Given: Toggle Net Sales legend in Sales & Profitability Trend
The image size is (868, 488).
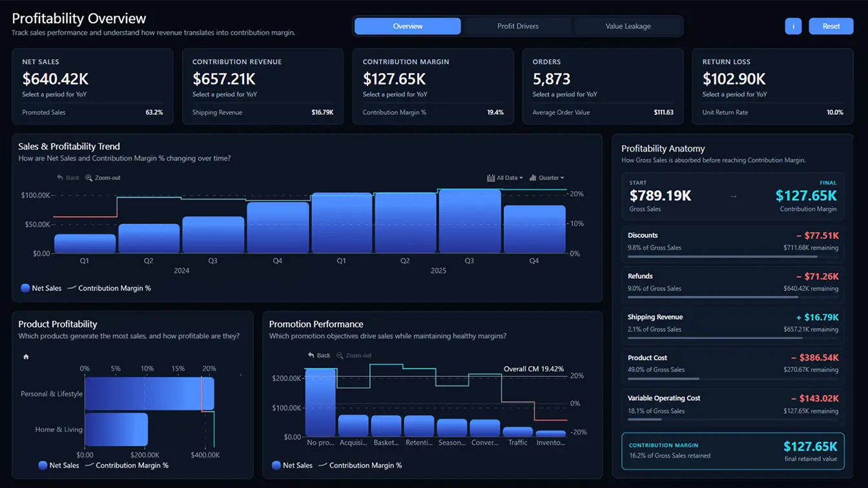Looking at the screenshot, I should [41, 288].
